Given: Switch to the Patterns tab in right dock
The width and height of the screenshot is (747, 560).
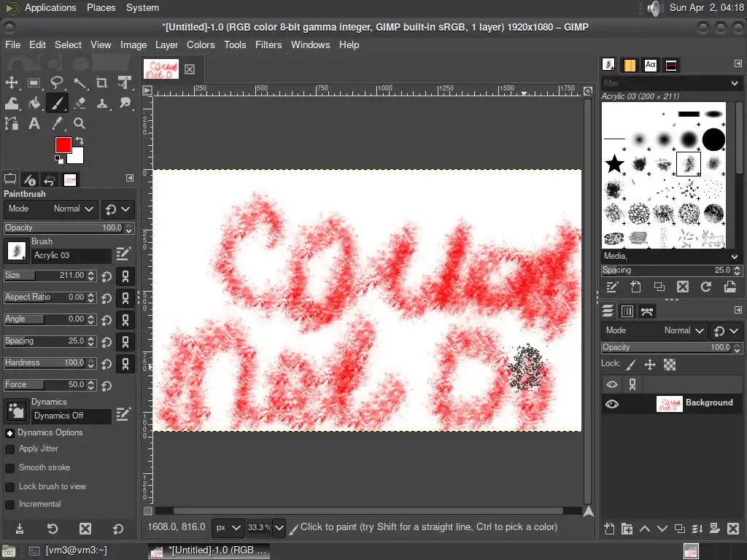Looking at the screenshot, I should [x=630, y=65].
